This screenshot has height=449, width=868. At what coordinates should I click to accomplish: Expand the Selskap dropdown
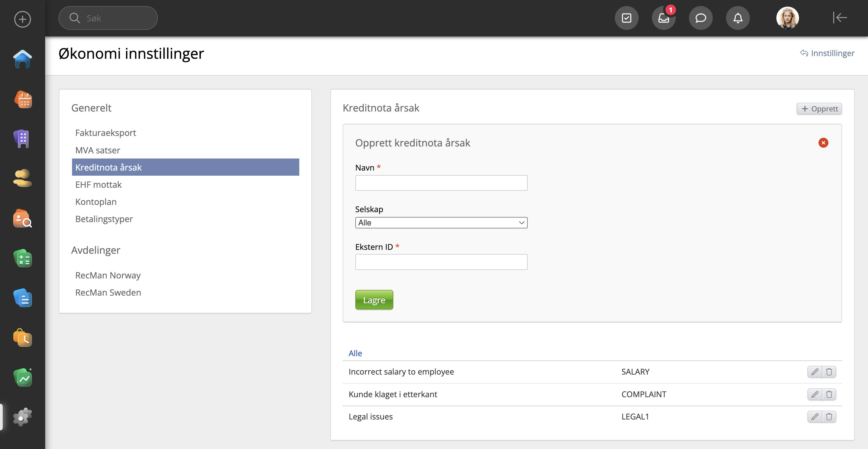pyautogui.click(x=441, y=223)
